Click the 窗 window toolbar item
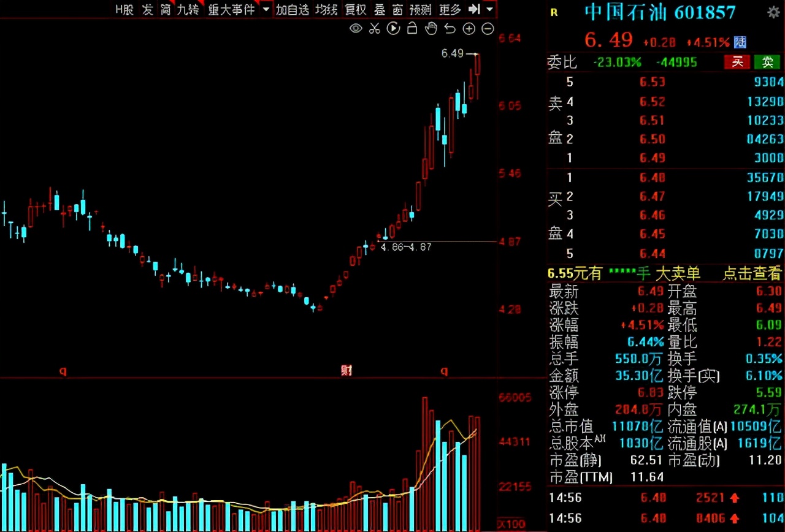Viewport: 785px width, 532px height. [397, 9]
